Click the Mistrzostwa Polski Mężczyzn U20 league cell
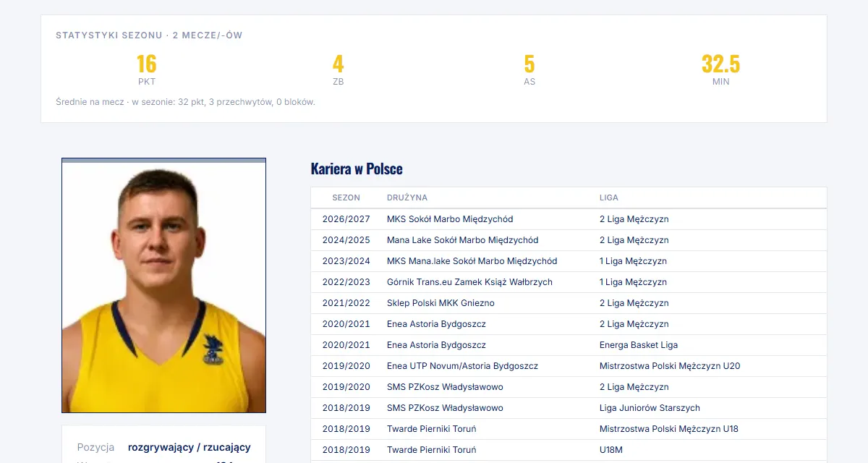The width and height of the screenshot is (868, 463). point(670,366)
